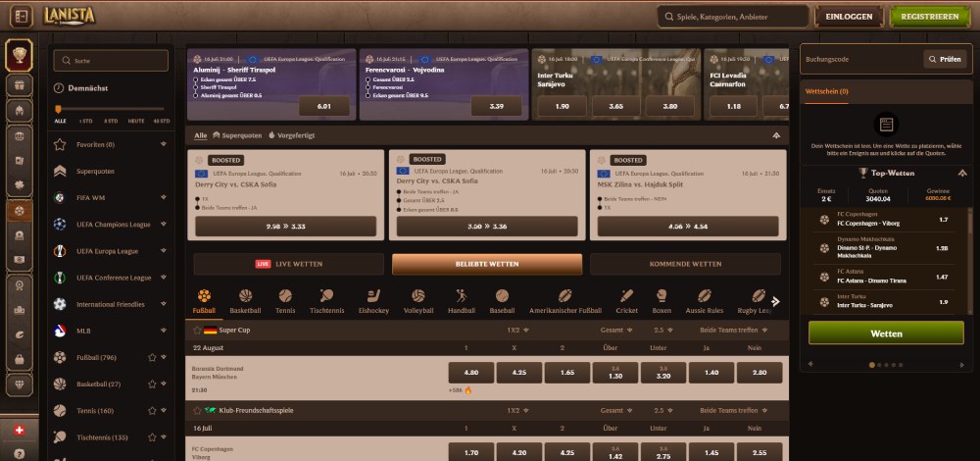This screenshot has width=980, height=461.
Task: Select boosted odds 2.98 » 3.33 Derry City
Action: tap(286, 226)
